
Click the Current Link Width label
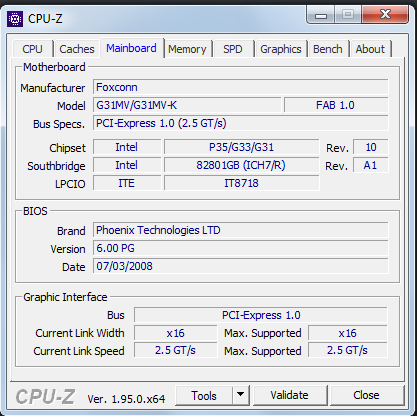tap(80, 333)
